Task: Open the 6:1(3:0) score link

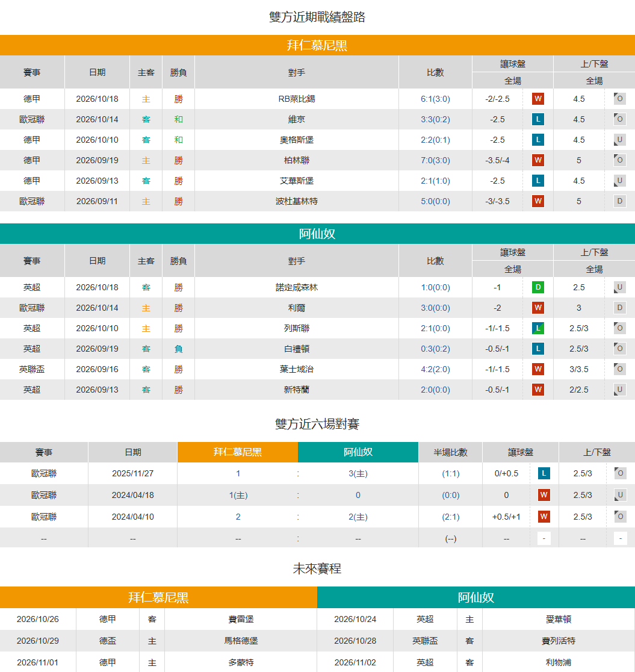Action: click(x=435, y=99)
